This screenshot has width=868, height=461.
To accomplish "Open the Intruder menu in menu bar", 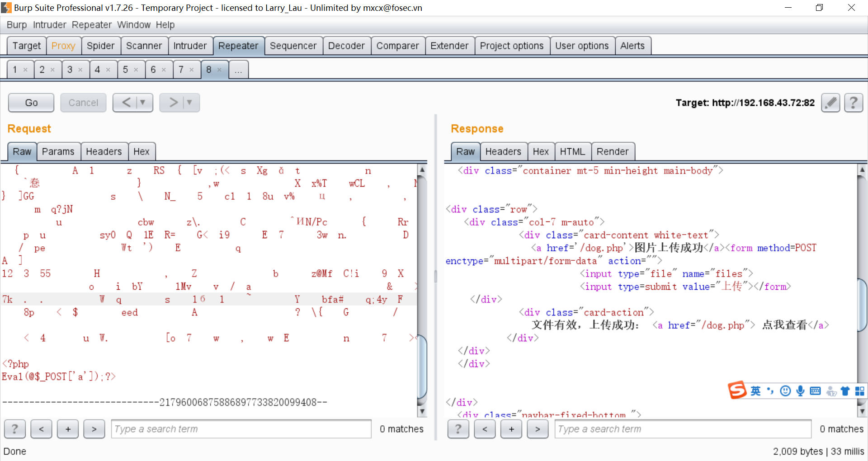I will coord(50,25).
